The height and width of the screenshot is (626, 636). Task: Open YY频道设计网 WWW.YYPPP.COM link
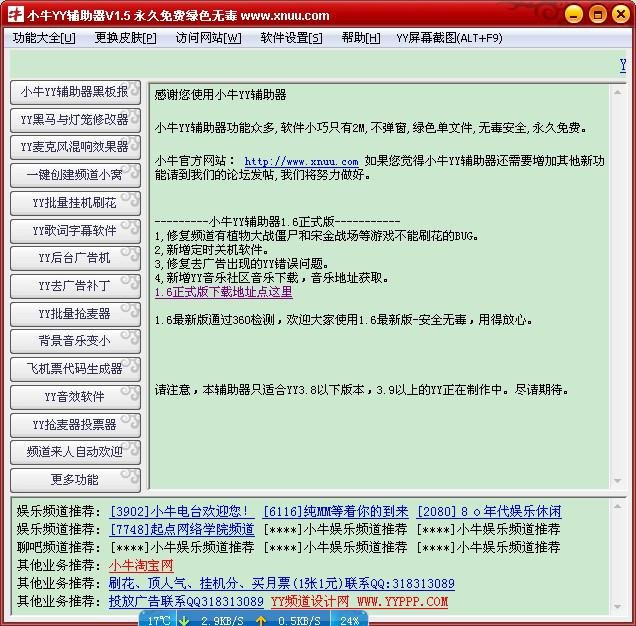coord(359,602)
